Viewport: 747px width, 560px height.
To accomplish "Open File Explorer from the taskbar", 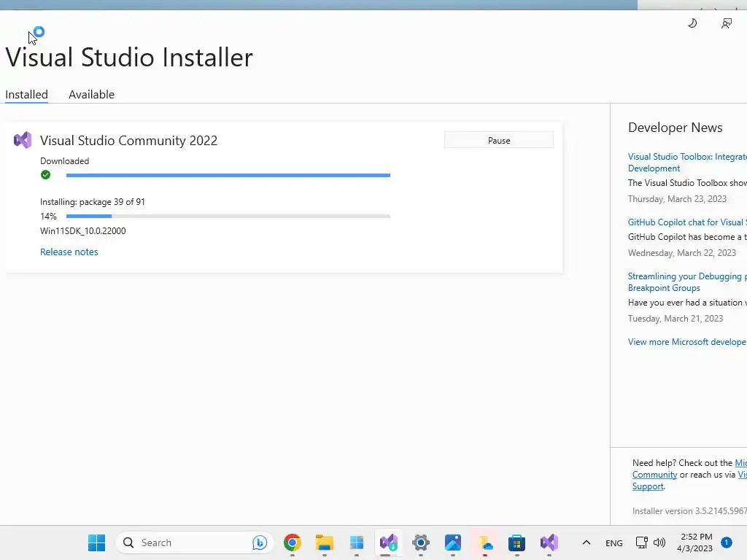I will point(325,542).
